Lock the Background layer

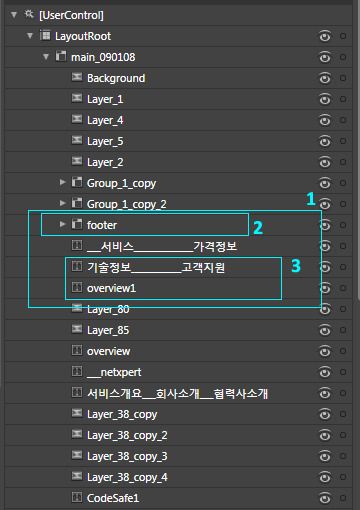click(343, 78)
